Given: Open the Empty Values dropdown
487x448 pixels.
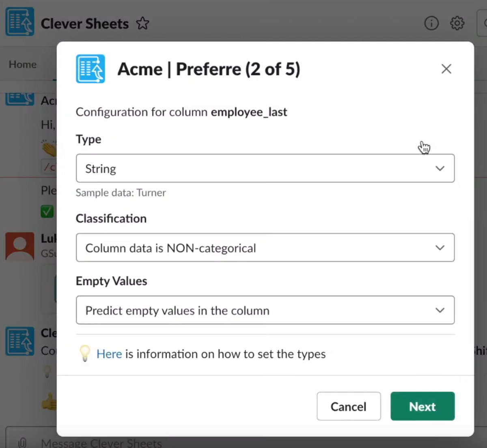Looking at the screenshot, I should coord(265,310).
